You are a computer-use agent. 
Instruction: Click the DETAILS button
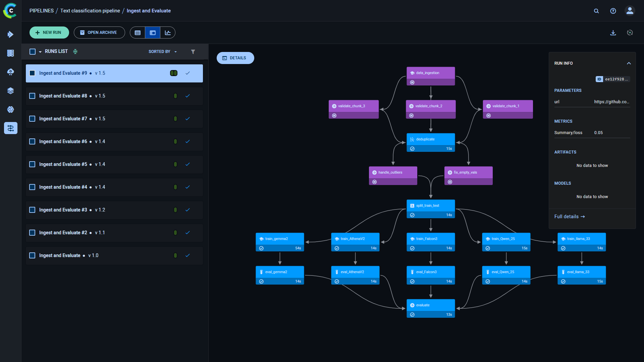tap(235, 58)
